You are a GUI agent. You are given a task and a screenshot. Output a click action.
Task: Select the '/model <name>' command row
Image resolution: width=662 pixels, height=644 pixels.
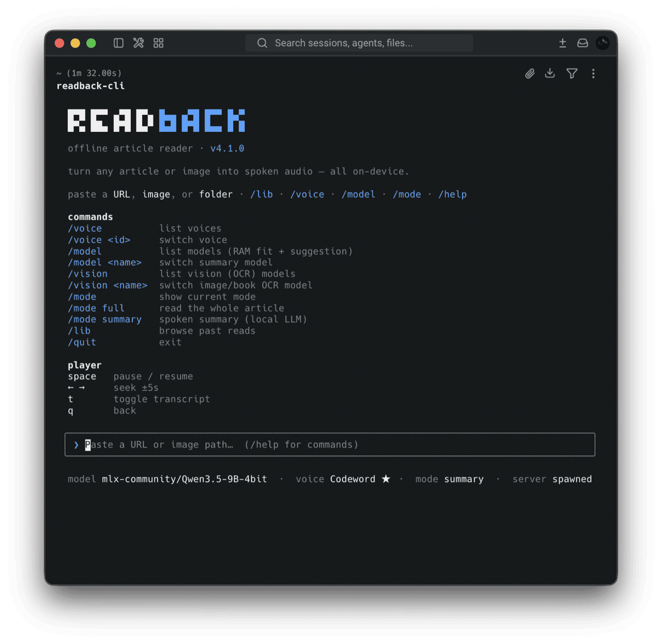(105, 263)
